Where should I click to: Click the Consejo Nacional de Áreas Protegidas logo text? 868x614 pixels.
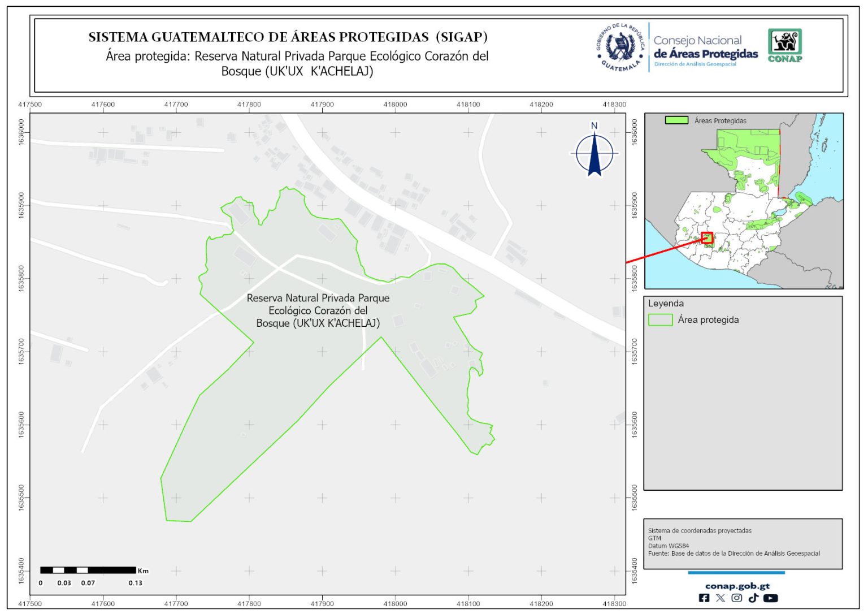[705, 50]
